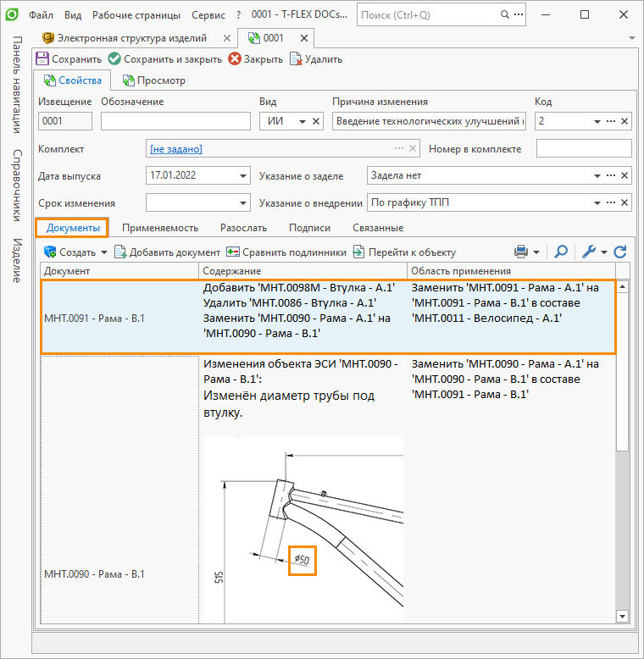Image resolution: width=644 pixels, height=659 pixels.
Task: Click Сравнить подлинники toolbar icon
Action: [233, 252]
